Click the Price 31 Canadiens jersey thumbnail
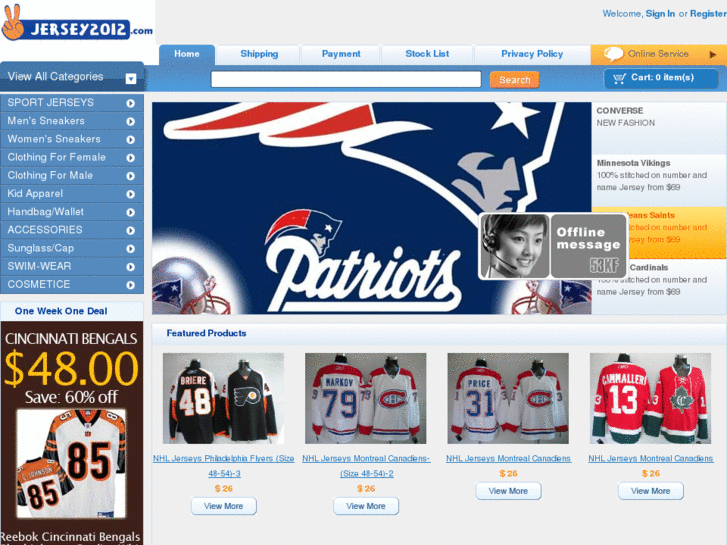This screenshot has width=727, height=545. (x=508, y=398)
